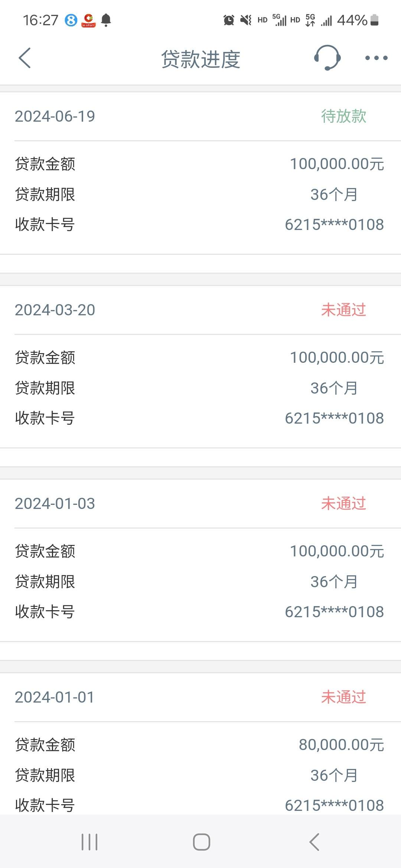Tap Android recent apps navigation icon
The width and height of the screenshot is (401, 868).
click(x=89, y=842)
